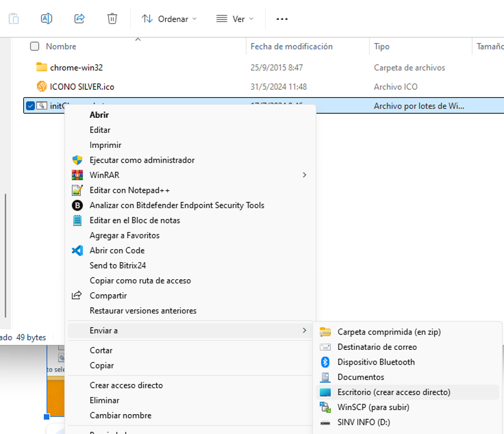Sort by the Nombre column header

tap(61, 46)
